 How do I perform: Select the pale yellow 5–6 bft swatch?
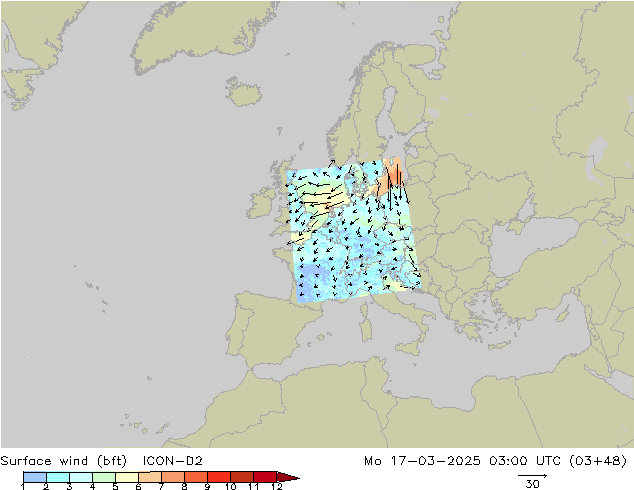point(127,477)
